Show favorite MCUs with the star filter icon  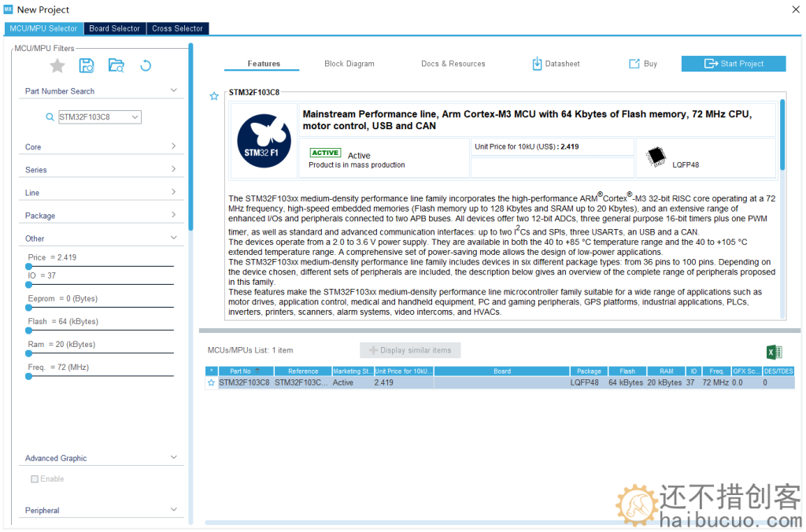click(57, 66)
